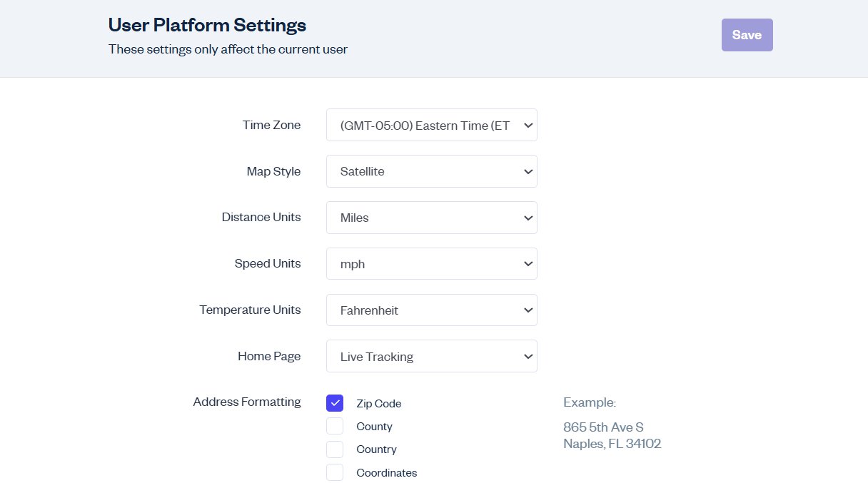Click the Distance Units label
Viewport: 868px width, 483px height.
(x=261, y=217)
